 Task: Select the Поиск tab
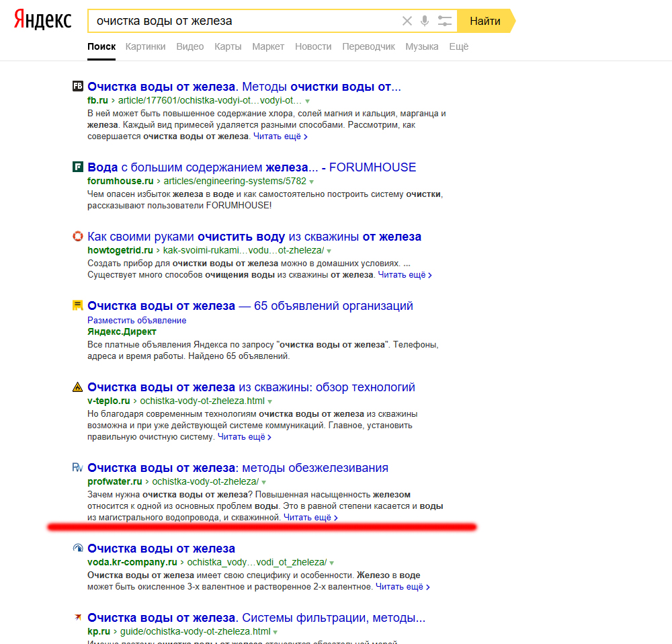tap(101, 46)
